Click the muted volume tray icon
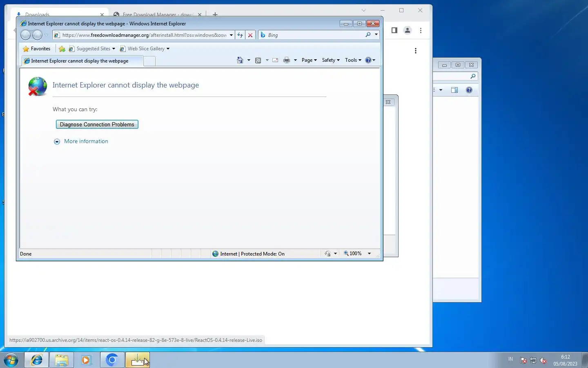 tap(543, 360)
